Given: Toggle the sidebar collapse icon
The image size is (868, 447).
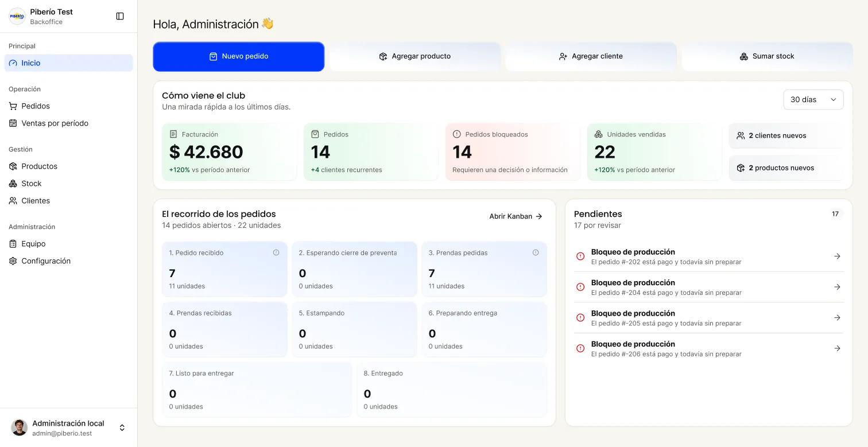Looking at the screenshot, I should click(x=120, y=16).
